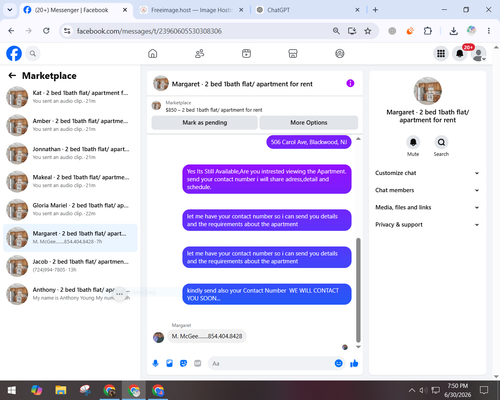Open Gloria Mariel conversation in list
Viewport: 500px width, 400px height.
[x=70, y=209]
